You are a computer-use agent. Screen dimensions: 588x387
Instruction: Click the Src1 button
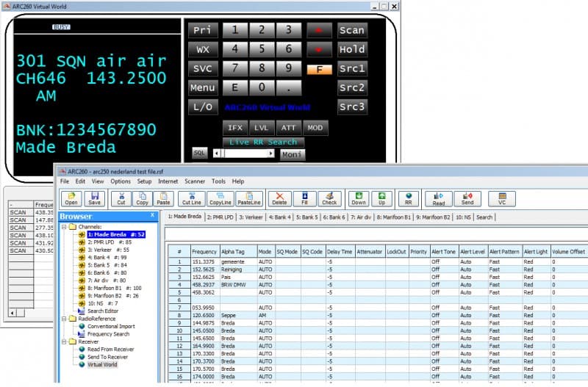pyautogui.click(x=352, y=68)
